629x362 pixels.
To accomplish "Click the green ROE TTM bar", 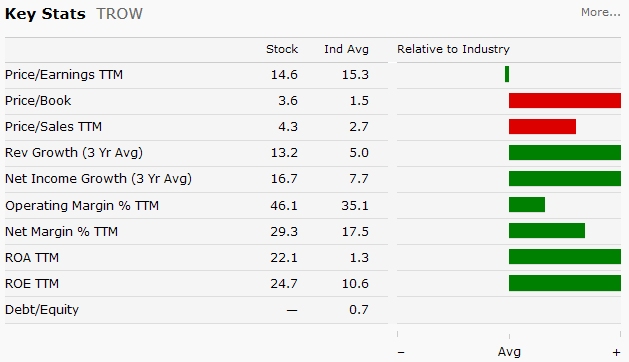I will click(565, 283).
